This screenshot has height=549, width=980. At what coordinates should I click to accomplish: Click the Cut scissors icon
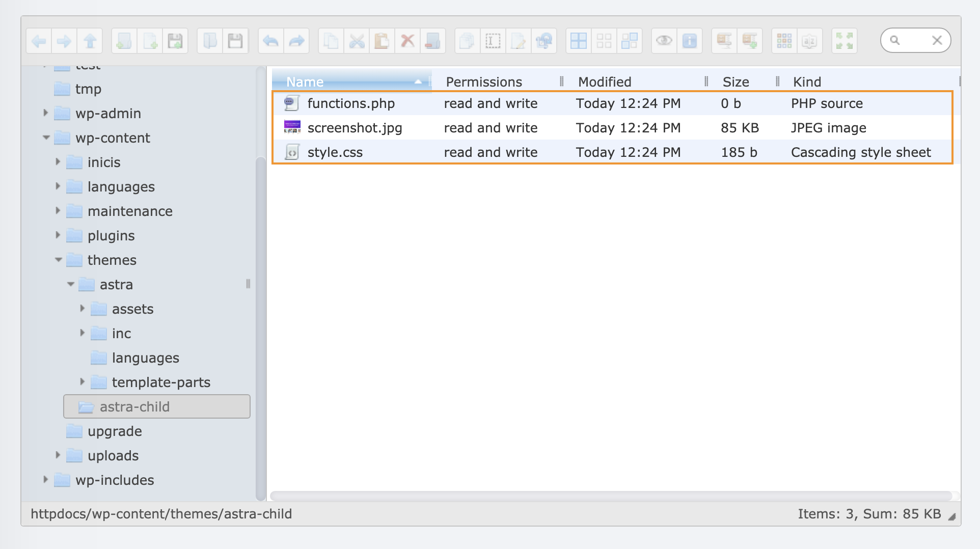pos(357,41)
